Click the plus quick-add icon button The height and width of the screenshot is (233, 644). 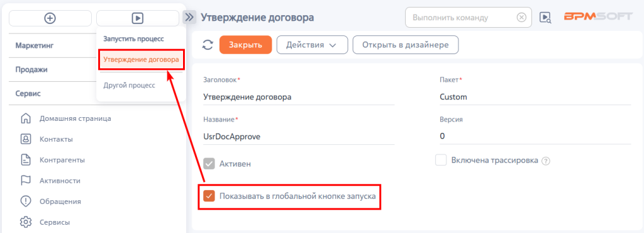coord(50,18)
